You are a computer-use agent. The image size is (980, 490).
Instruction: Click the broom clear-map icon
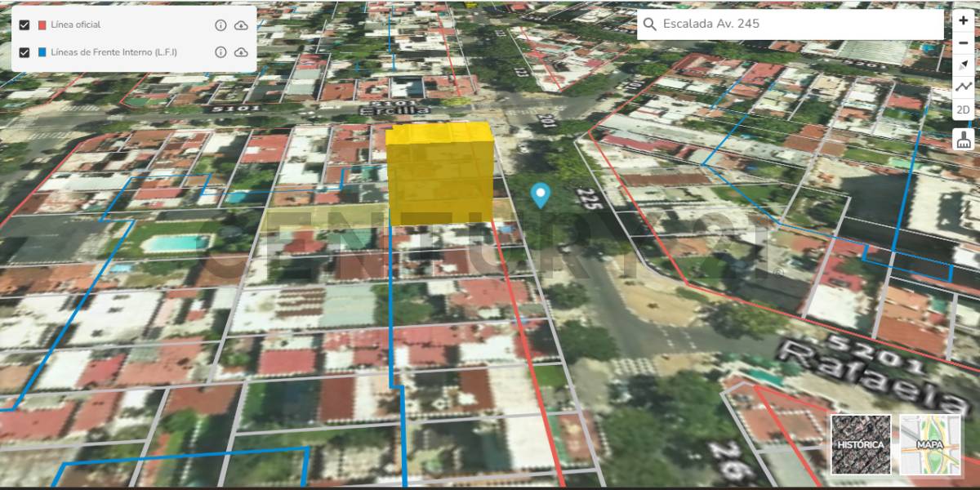[964, 140]
